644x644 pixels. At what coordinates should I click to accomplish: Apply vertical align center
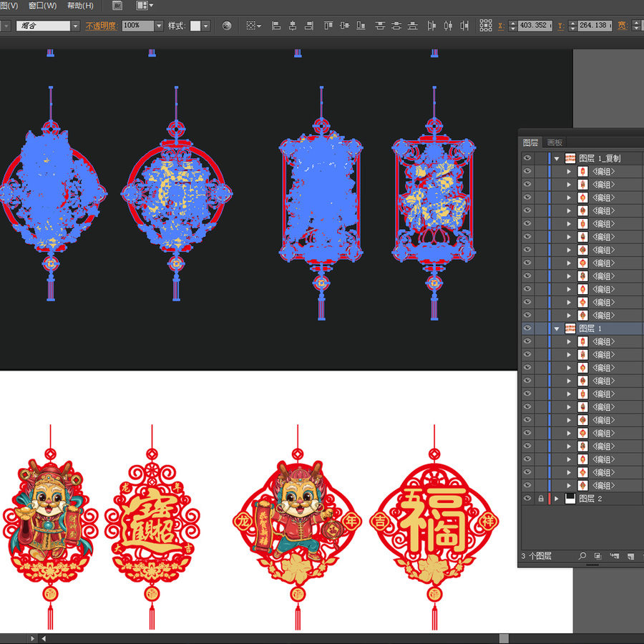[x=345, y=26]
